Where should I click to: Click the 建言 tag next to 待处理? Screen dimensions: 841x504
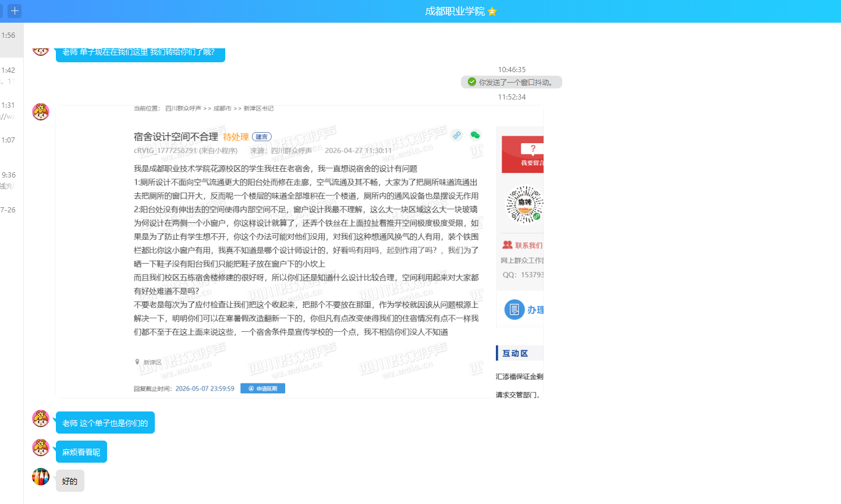(262, 137)
